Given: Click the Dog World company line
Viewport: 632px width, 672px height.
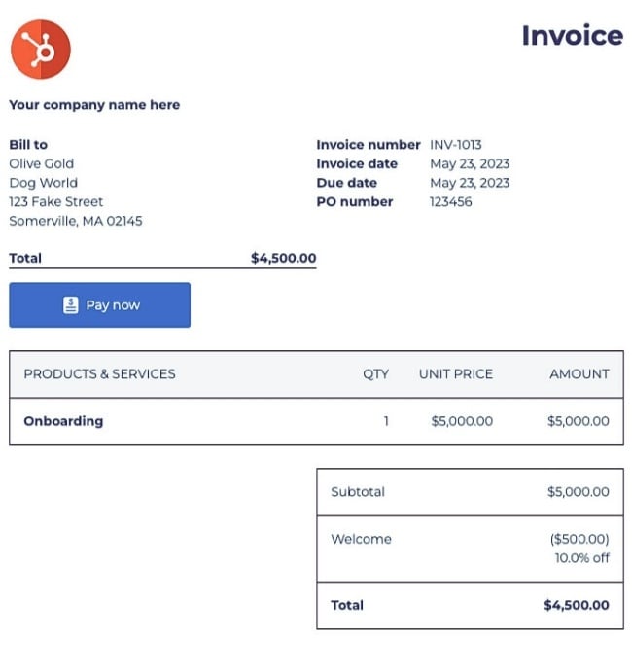Looking at the screenshot, I should point(44,183).
